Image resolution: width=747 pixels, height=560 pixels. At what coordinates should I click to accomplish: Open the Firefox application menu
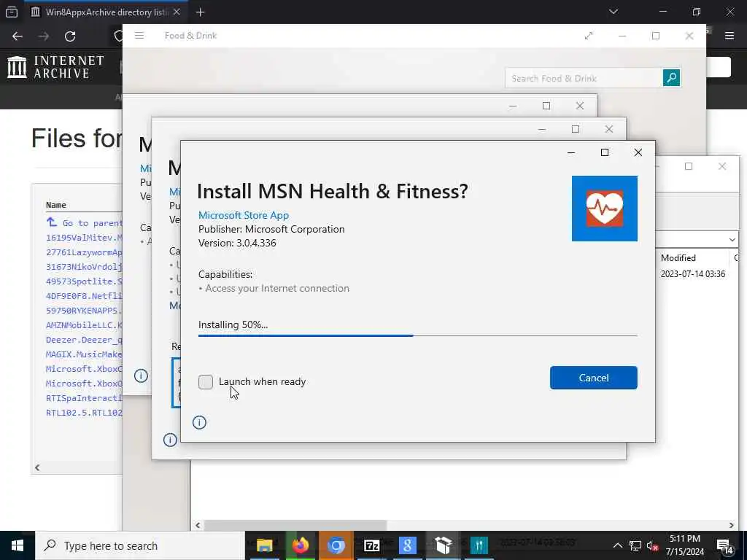(x=729, y=36)
